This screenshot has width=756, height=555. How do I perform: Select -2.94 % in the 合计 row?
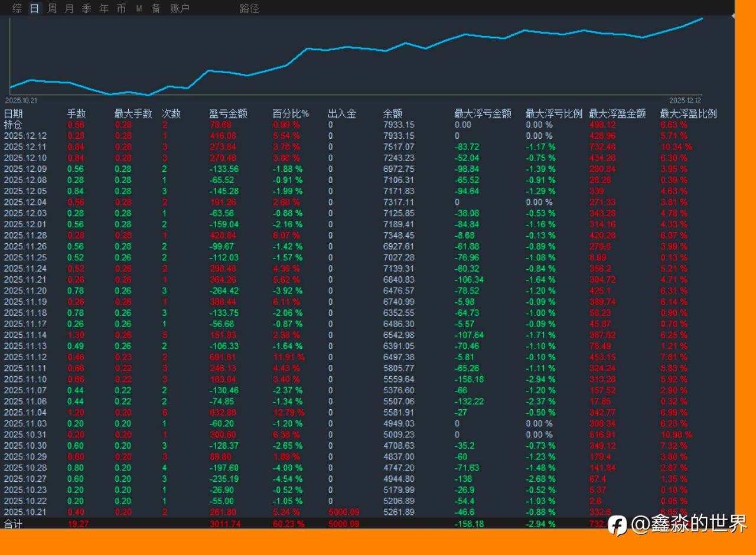(540, 524)
